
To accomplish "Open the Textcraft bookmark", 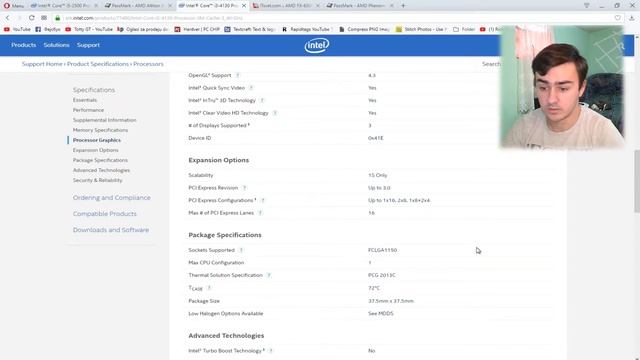I will point(250,29).
